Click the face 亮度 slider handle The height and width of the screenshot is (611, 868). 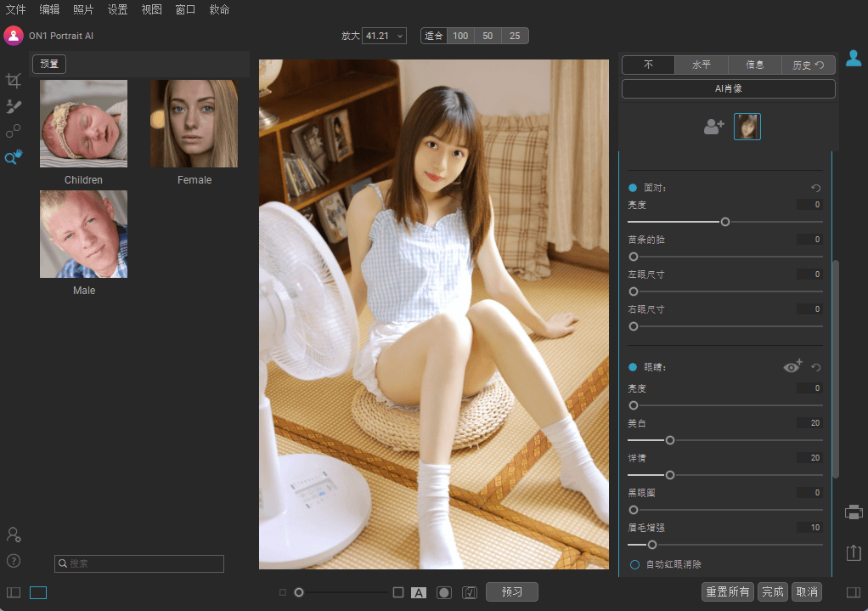[x=725, y=222]
